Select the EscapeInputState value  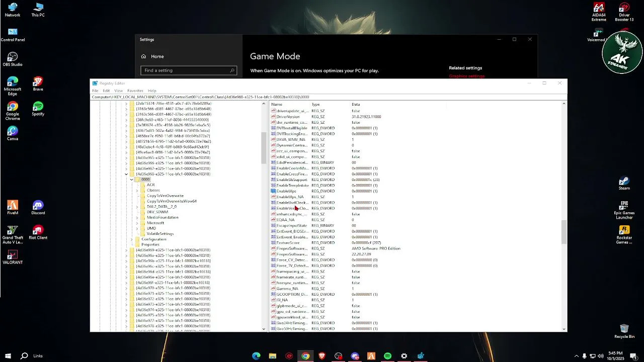(x=292, y=226)
